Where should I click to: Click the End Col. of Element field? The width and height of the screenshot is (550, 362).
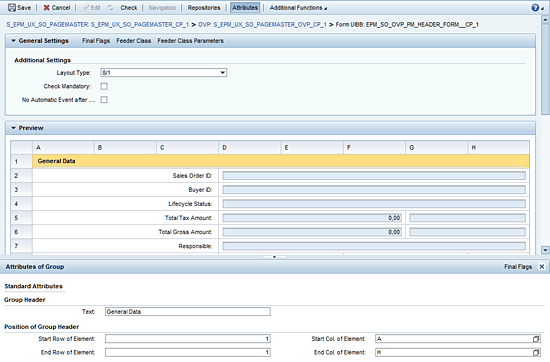[454, 352]
